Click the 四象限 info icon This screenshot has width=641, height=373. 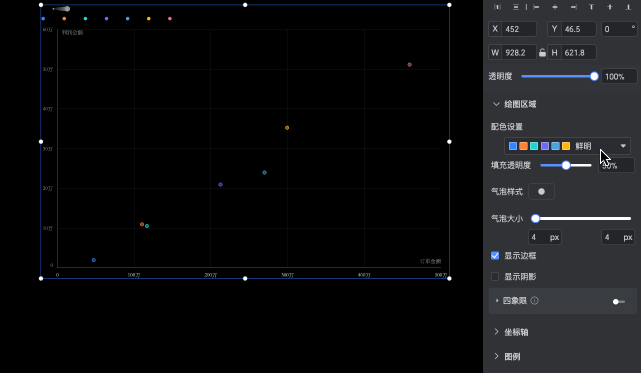click(x=534, y=301)
